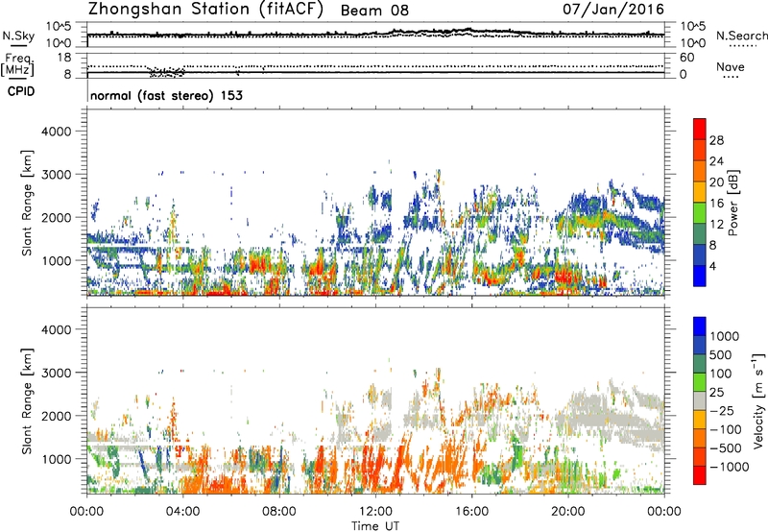768x532 pixels.
Task: Click the 20 label on power colorbar
Action: click(x=716, y=182)
